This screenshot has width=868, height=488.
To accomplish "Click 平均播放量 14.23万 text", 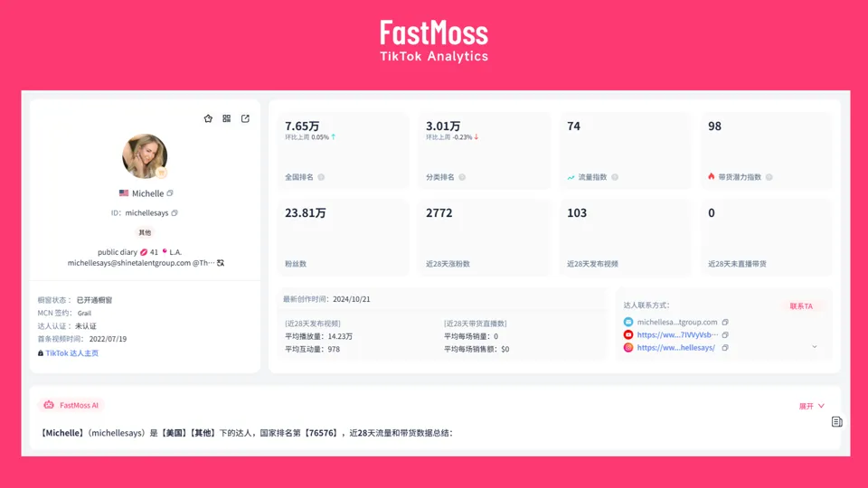I will click(x=319, y=336).
